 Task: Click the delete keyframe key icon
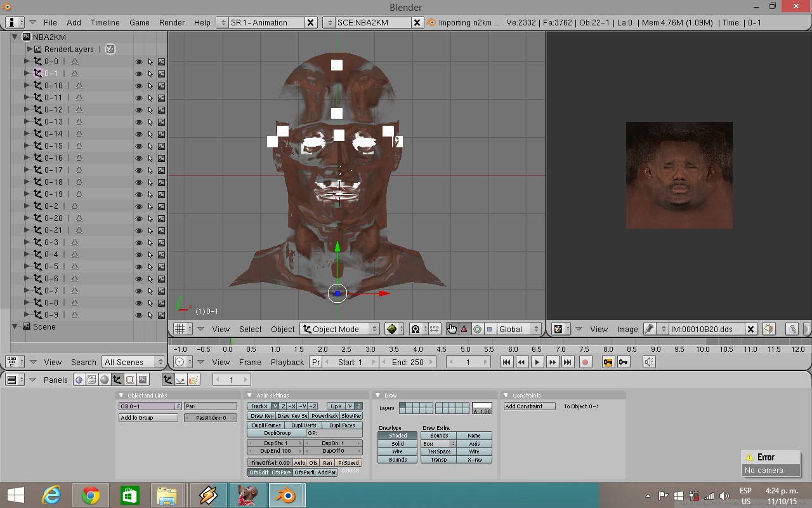[624, 362]
